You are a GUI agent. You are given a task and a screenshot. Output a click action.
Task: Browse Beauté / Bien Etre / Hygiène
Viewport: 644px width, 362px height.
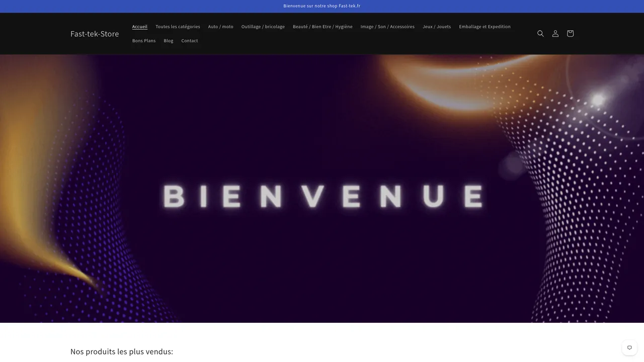pos(323,27)
